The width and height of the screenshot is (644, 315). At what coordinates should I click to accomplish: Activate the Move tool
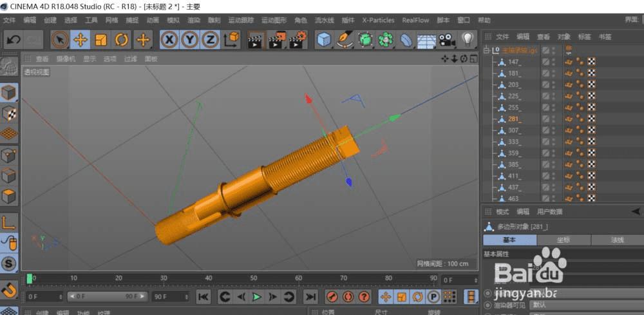point(80,40)
